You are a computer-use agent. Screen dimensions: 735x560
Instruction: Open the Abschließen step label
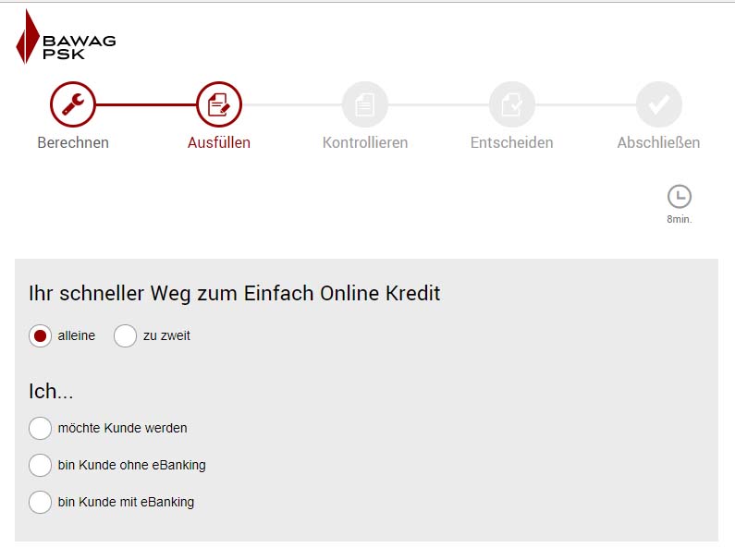(658, 142)
